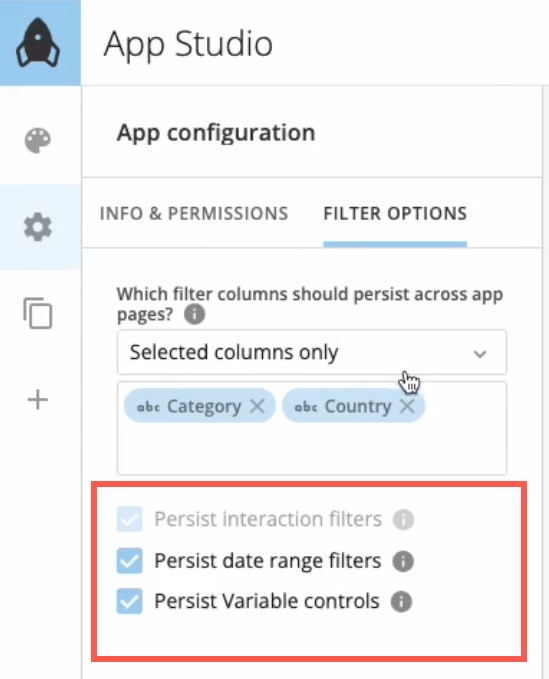Uncheck Persist date range filters
The width and height of the screenshot is (549, 679).
point(129,561)
